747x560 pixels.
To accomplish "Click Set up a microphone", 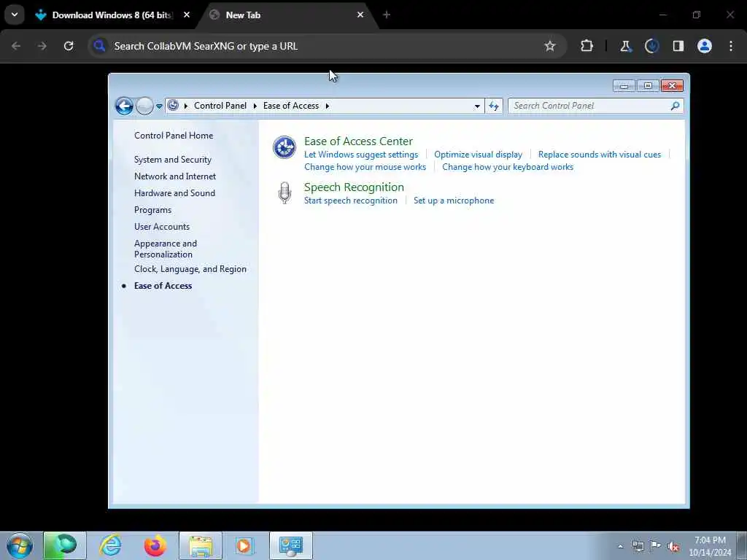I will pyautogui.click(x=454, y=201).
